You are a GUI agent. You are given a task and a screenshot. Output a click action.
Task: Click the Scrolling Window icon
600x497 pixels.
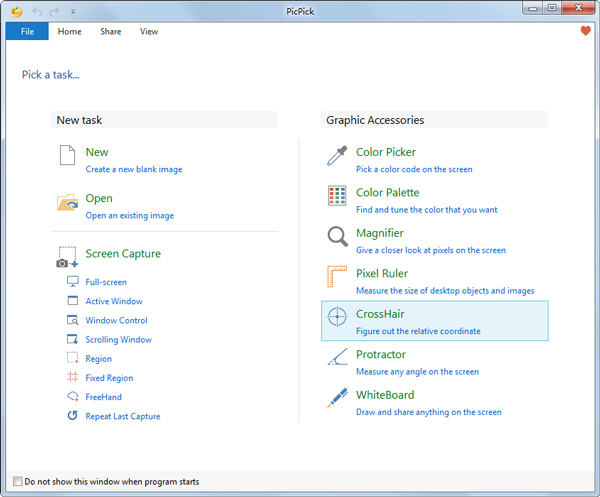tap(73, 339)
